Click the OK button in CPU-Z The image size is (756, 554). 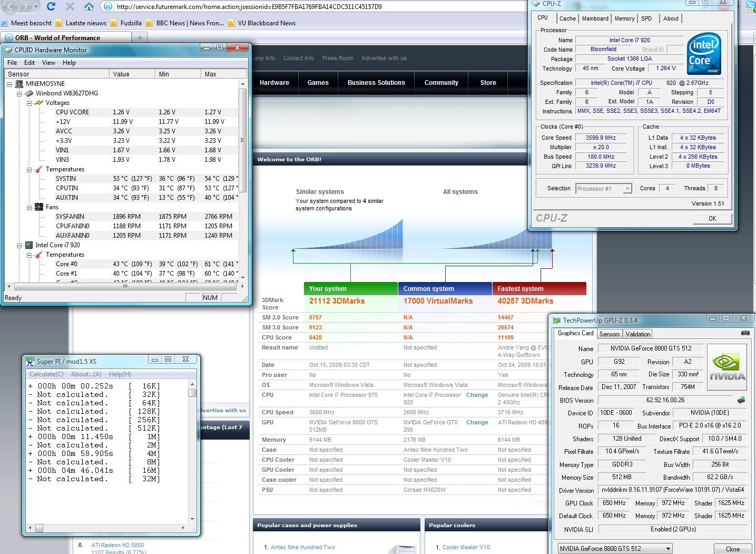tap(712, 218)
